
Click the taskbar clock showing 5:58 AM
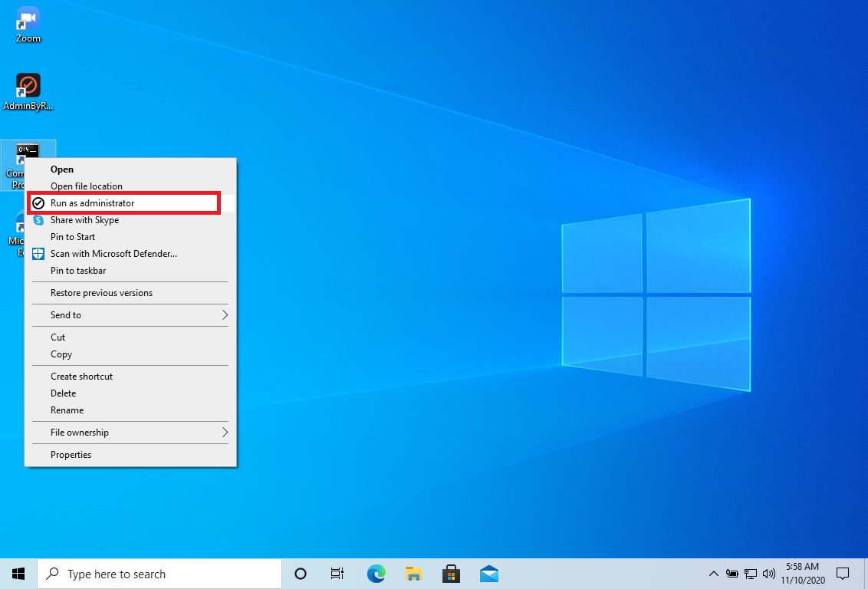[803, 574]
